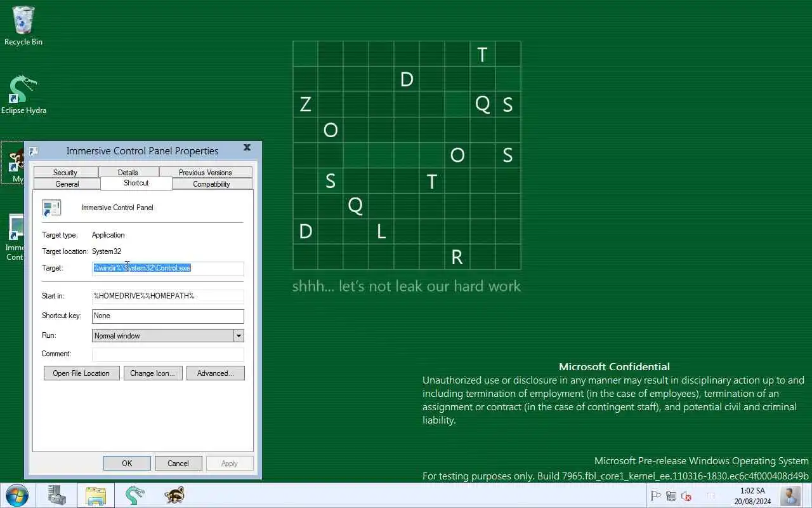Screen dimensions: 812x508
Task: Click the letter L tile in wallpaper grid
Action: pos(381,232)
